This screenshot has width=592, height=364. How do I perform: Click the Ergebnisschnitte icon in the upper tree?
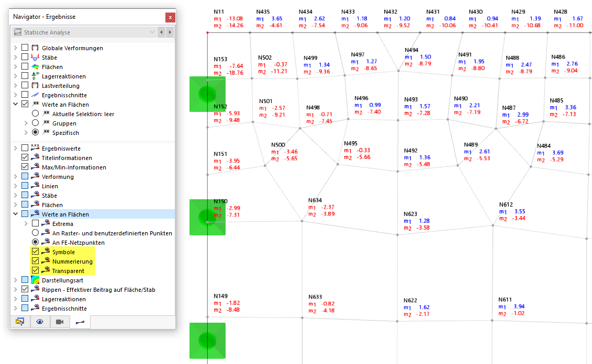point(35,95)
